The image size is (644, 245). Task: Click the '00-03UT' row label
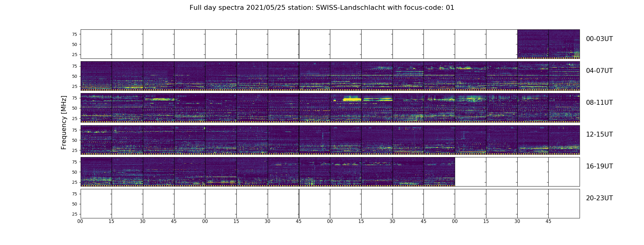click(x=599, y=39)
